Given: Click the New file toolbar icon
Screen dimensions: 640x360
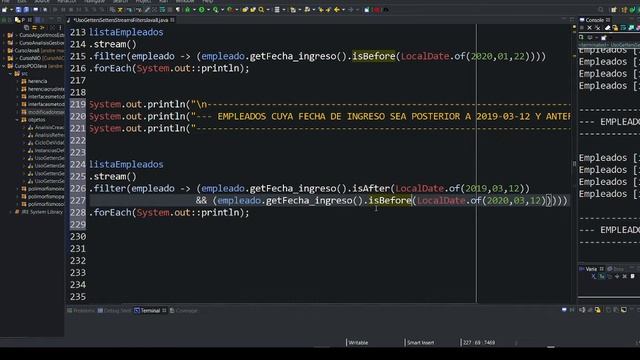Looking at the screenshot, I should [x=4, y=9].
